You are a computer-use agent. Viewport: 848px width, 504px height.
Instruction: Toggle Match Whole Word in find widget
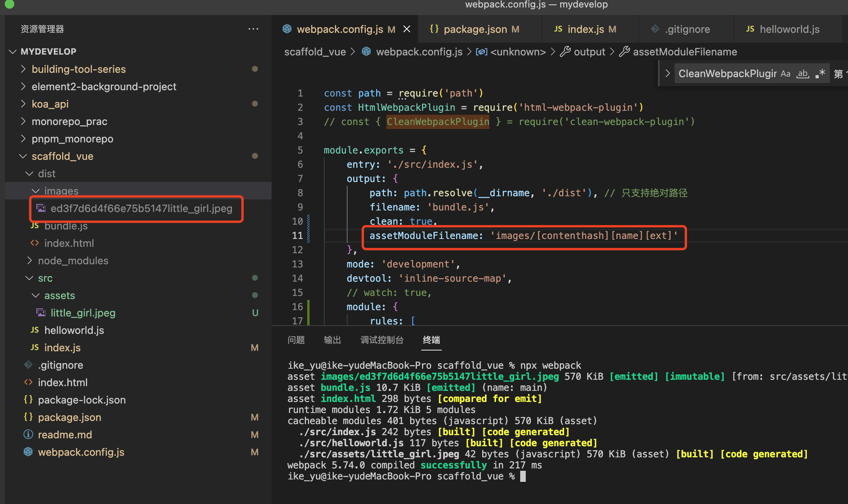(803, 74)
